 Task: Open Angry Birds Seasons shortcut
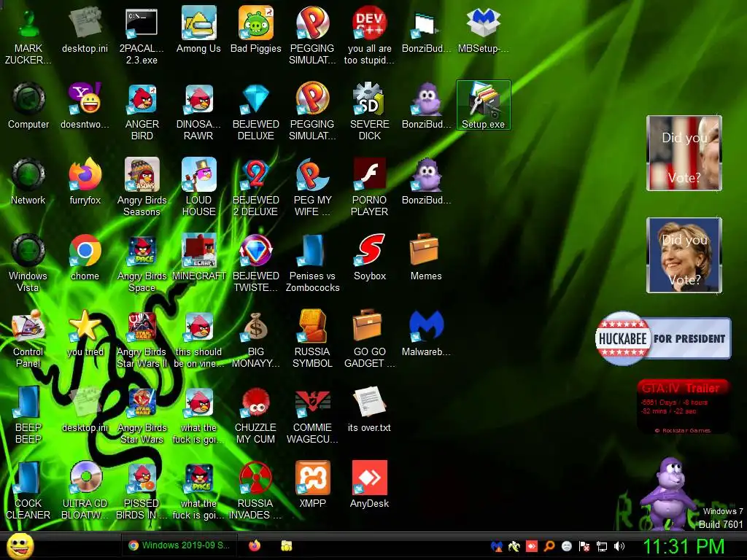[142, 187]
